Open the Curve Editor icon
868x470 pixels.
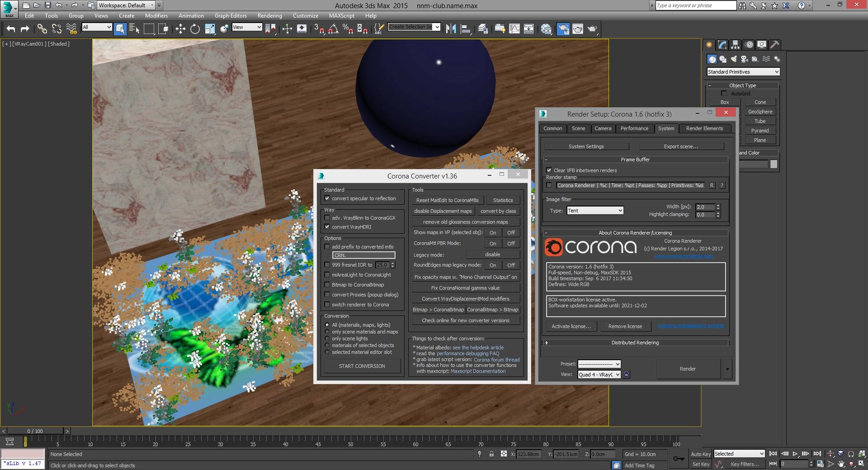pos(514,29)
